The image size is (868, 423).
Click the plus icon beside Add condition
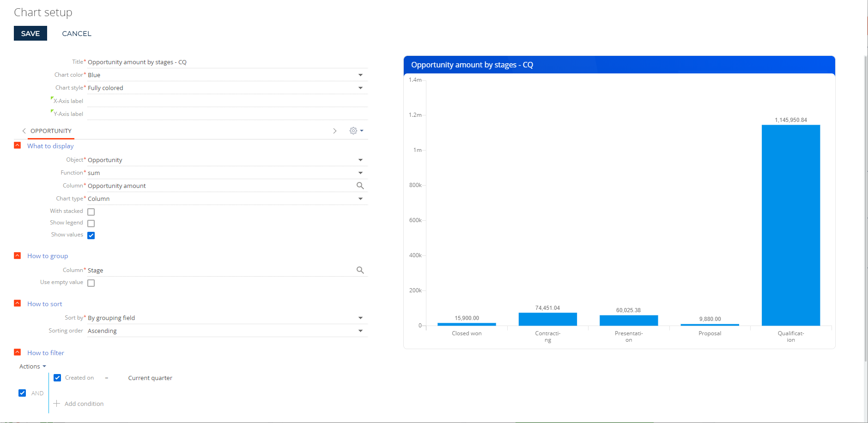click(x=57, y=403)
